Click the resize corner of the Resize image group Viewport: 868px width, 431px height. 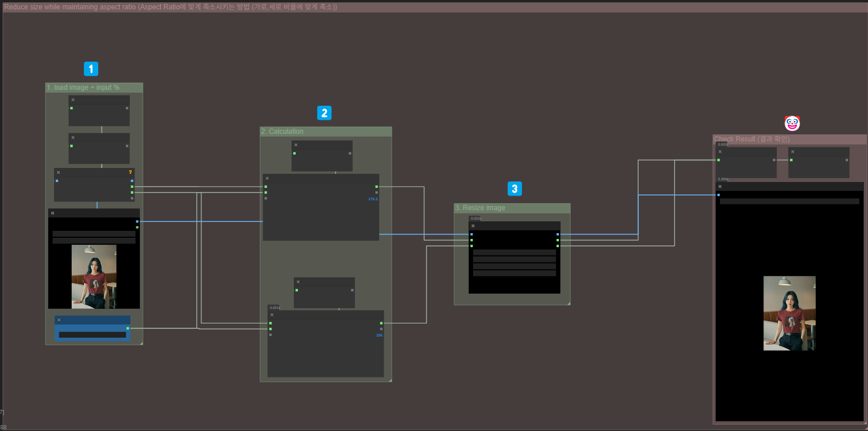pyautogui.click(x=568, y=302)
